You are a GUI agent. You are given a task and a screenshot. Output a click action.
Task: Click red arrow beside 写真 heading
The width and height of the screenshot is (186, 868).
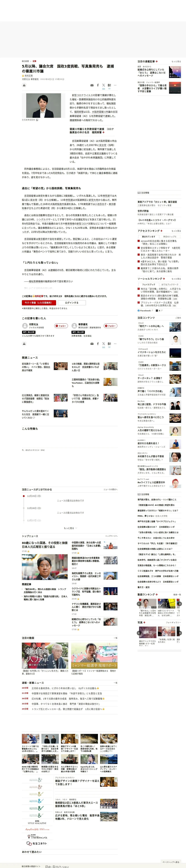[144, 622]
